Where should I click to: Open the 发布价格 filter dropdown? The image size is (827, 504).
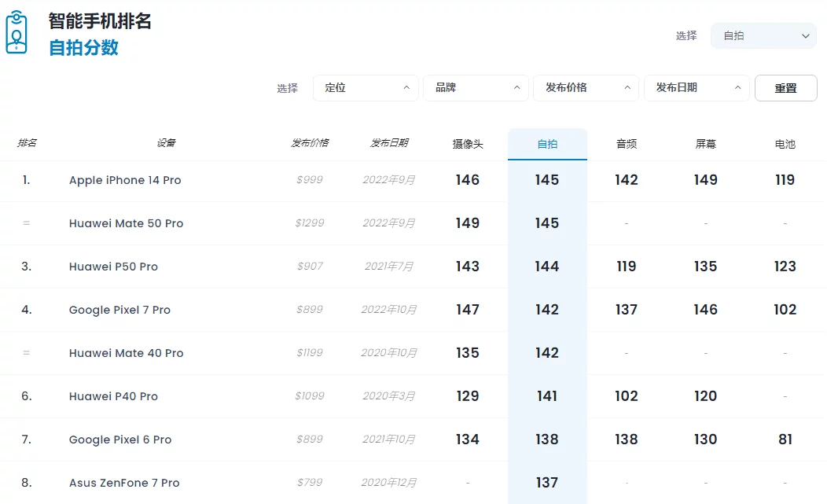click(x=586, y=87)
